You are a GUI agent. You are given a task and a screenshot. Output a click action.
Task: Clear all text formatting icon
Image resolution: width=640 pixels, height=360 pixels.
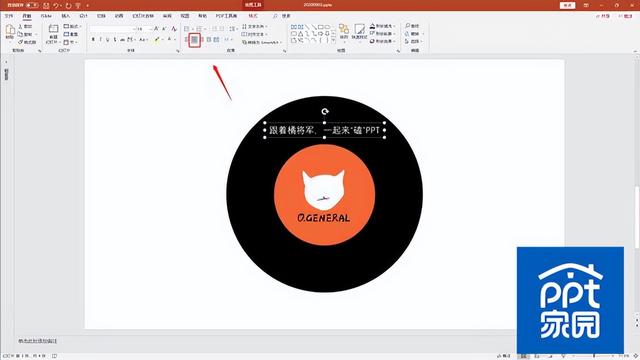point(174,29)
